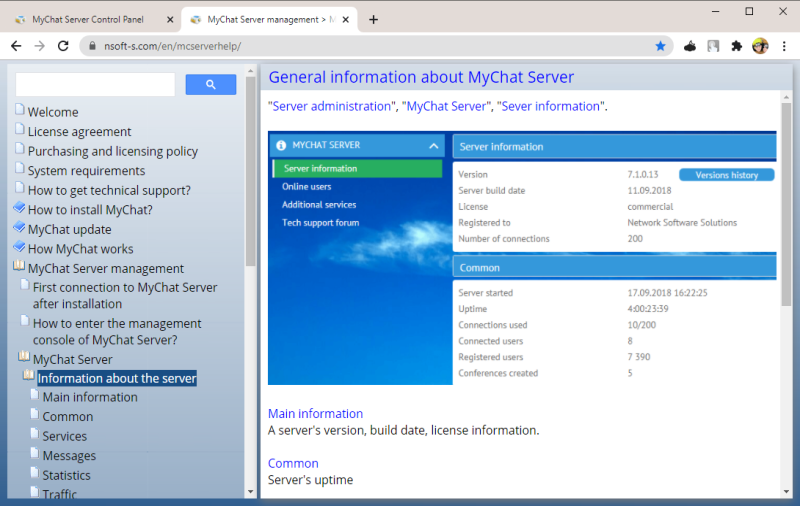Screen dimensions: 800x506
Task: Click the Main information heading link
Action: coord(315,414)
